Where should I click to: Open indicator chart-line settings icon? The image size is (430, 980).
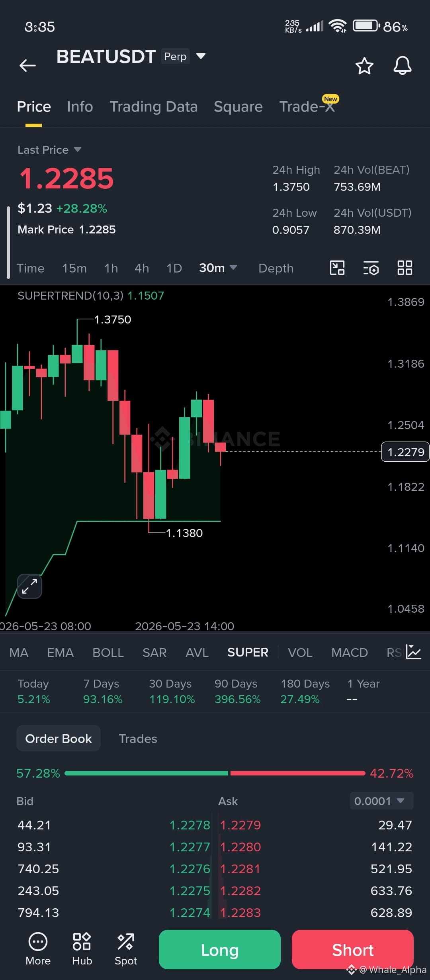coord(414,652)
